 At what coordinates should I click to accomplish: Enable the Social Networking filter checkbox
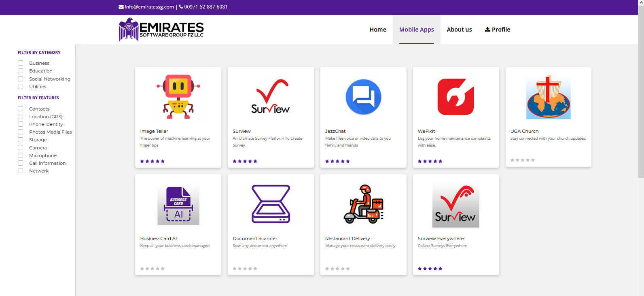tap(20, 79)
